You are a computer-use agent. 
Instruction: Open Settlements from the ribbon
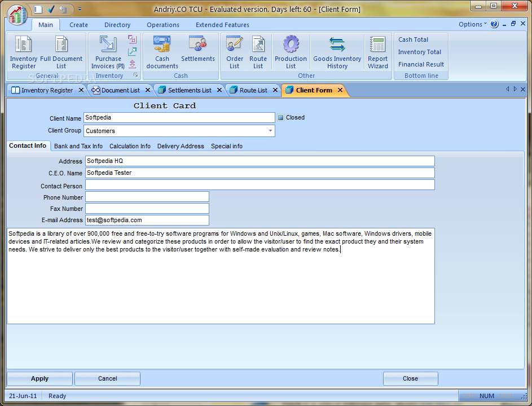point(198,49)
